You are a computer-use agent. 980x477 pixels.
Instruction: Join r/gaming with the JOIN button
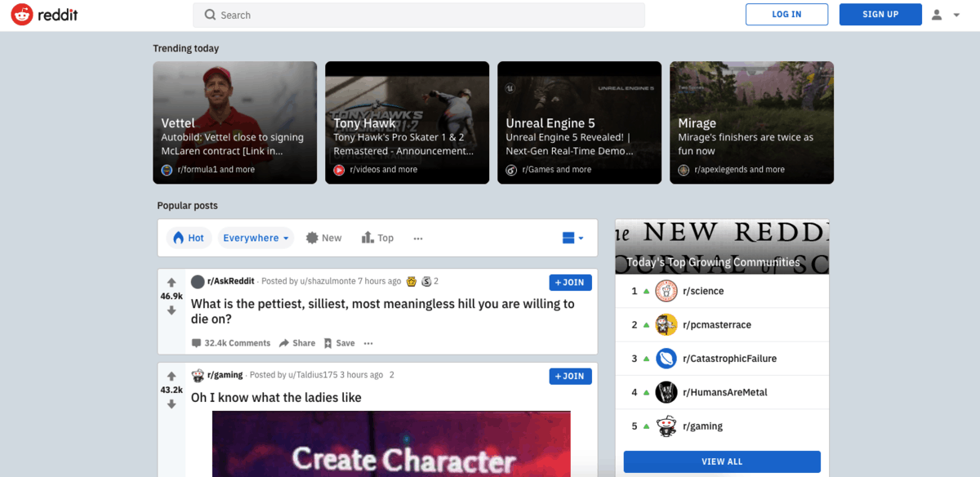tap(570, 376)
